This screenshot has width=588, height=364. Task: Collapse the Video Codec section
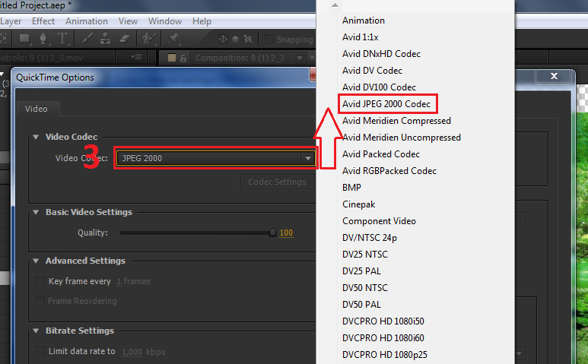36,137
